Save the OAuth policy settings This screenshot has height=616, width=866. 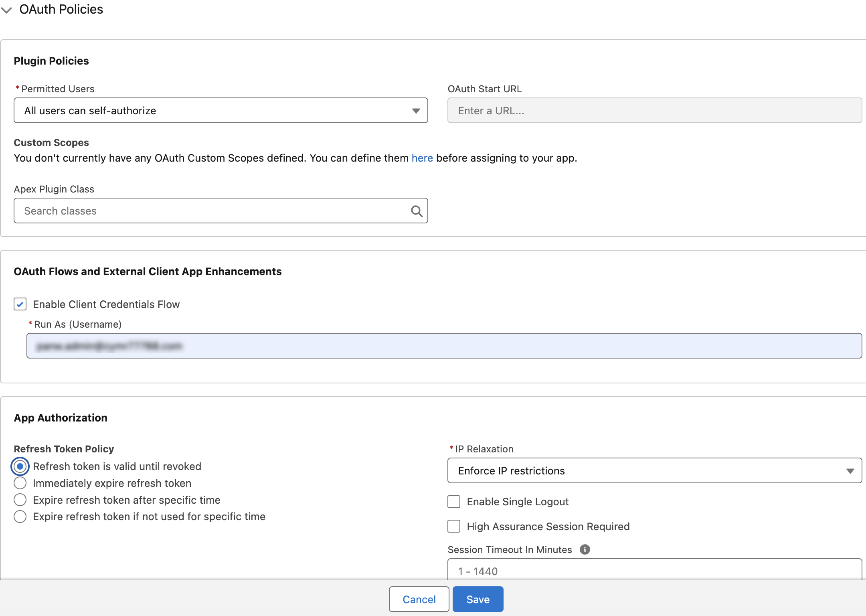click(x=478, y=599)
